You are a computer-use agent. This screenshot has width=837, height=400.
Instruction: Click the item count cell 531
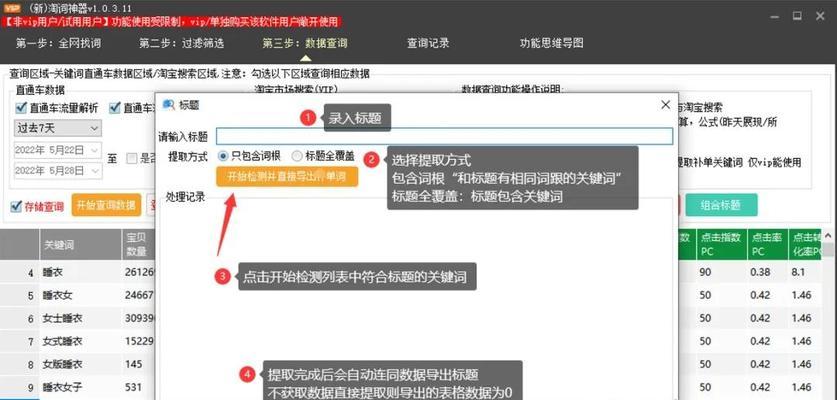click(133, 387)
